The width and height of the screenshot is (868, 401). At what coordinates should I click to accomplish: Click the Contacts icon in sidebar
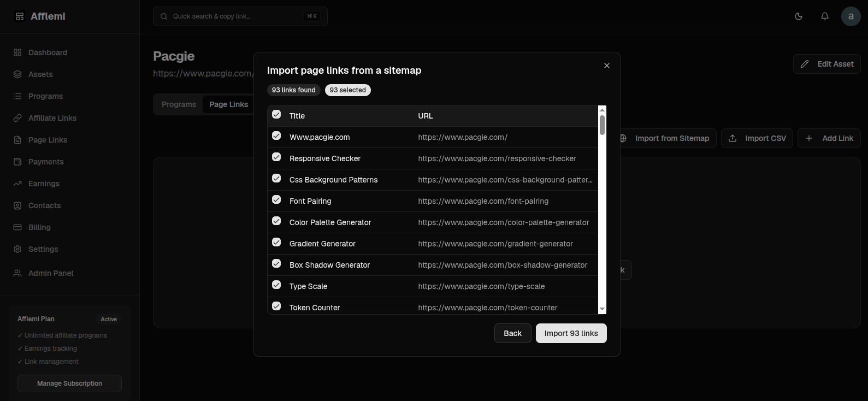(17, 205)
